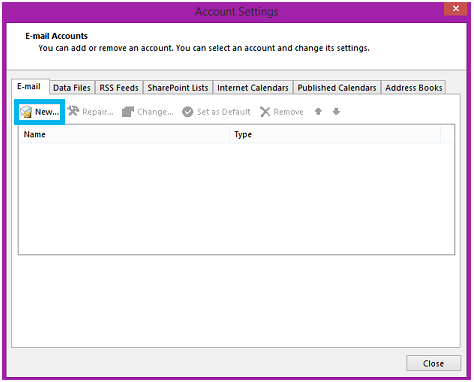Open the RSS Feeds tab
Image resolution: width=474 pixels, height=382 pixels.
click(x=119, y=88)
